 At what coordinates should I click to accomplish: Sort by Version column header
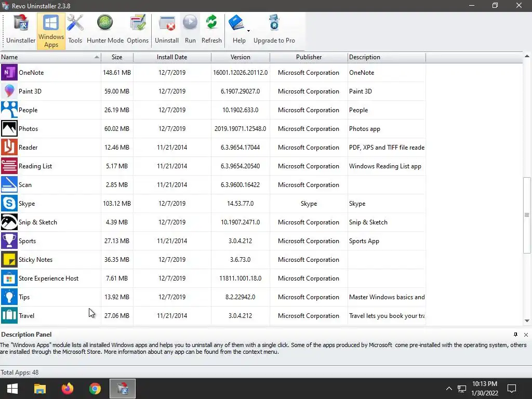point(240,57)
